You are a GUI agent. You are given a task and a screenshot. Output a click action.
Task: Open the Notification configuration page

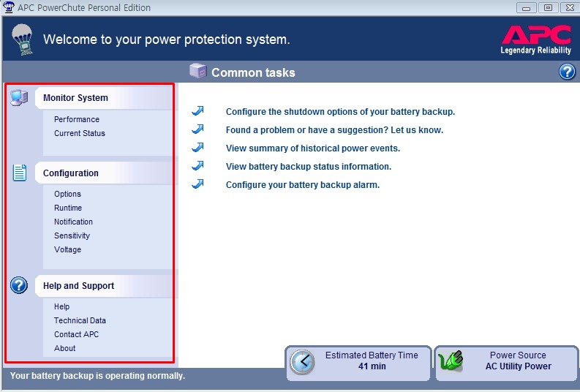[73, 222]
